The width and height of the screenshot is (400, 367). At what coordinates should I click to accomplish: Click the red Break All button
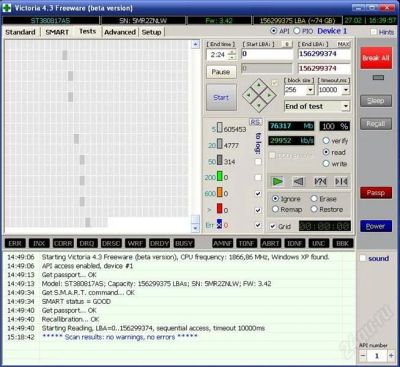coord(376,58)
